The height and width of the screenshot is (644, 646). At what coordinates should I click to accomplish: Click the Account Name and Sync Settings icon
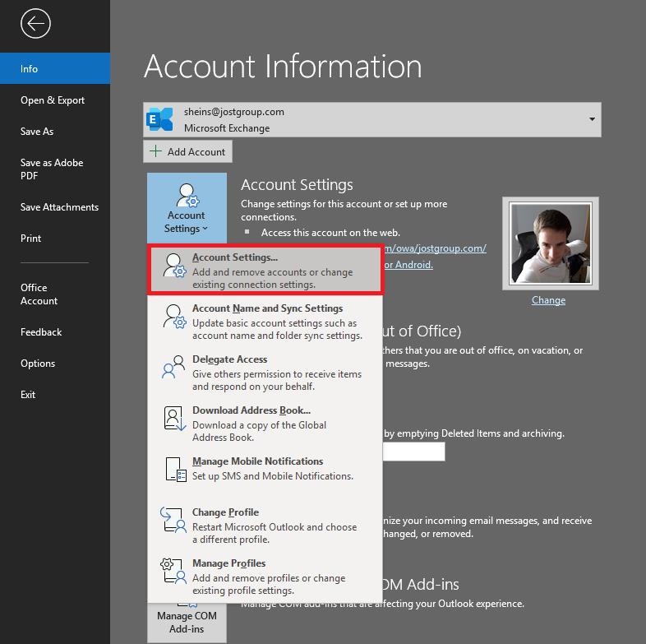click(174, 316)
